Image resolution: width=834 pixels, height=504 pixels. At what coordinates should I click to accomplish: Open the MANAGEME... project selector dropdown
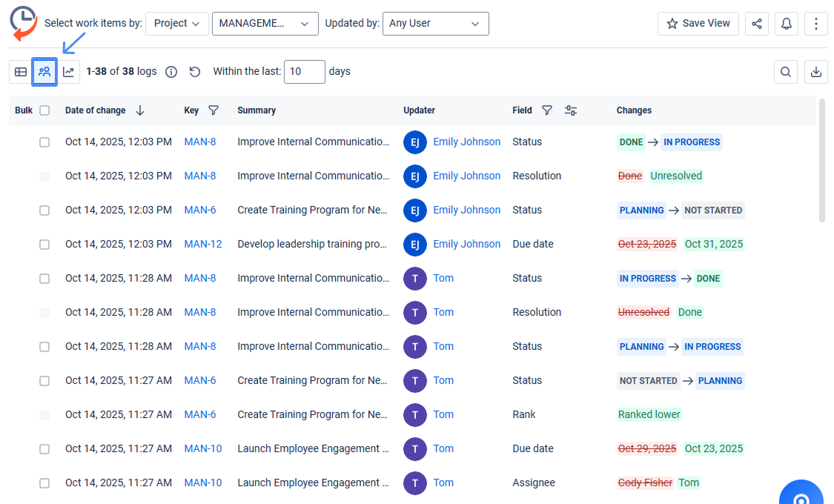pyautogui.click(x=265, y=24)
